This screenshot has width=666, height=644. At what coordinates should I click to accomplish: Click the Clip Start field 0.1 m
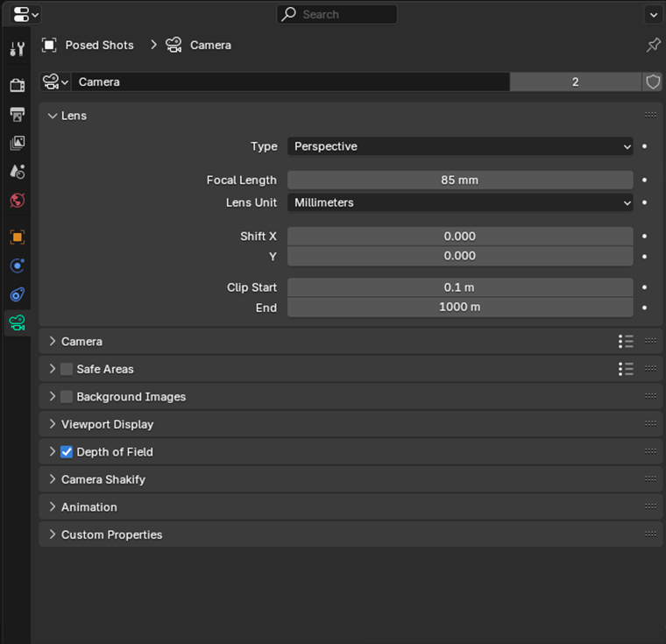460,287
